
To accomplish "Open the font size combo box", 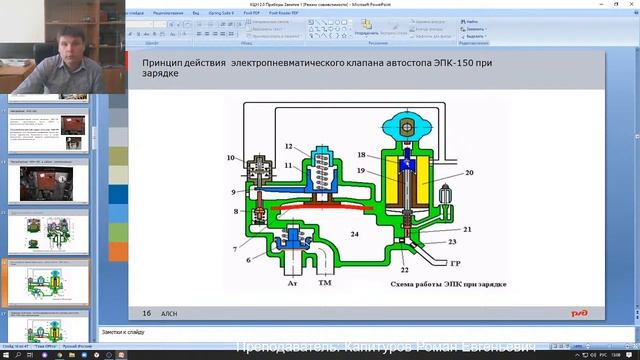I will (x=160, y=24).
